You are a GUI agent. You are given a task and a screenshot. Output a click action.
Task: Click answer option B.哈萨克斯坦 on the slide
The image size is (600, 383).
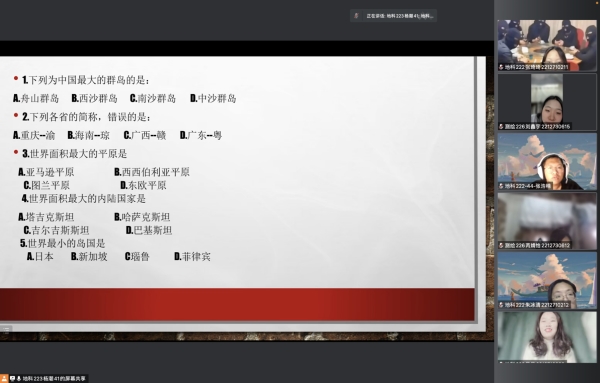[x=142, y=217]
